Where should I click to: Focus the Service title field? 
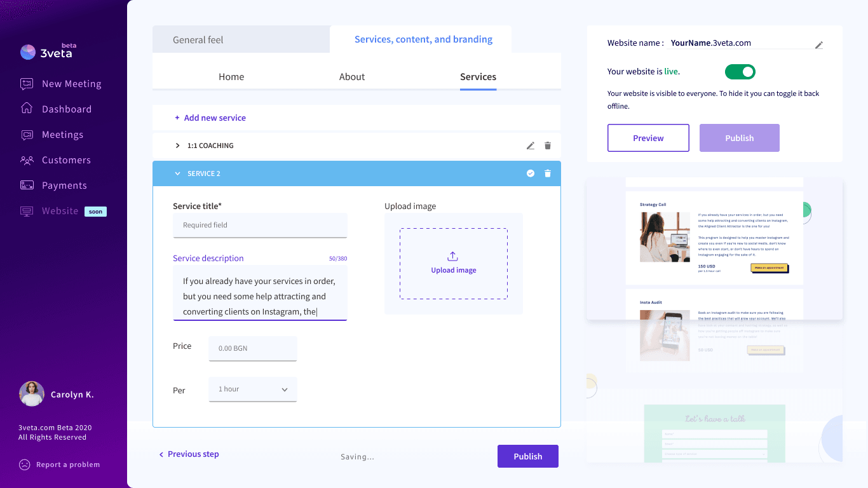pyautogui.click(x=260, y=225)
